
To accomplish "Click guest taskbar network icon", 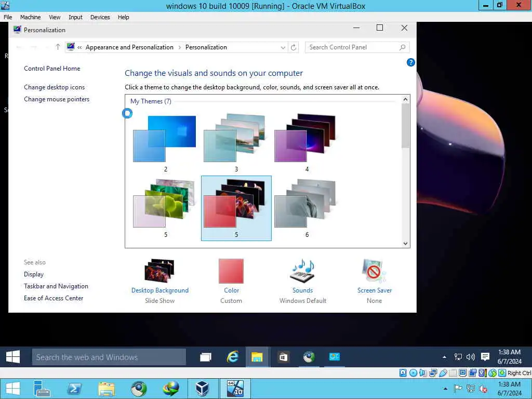I will pyautogui.click(x=458, y=357).
